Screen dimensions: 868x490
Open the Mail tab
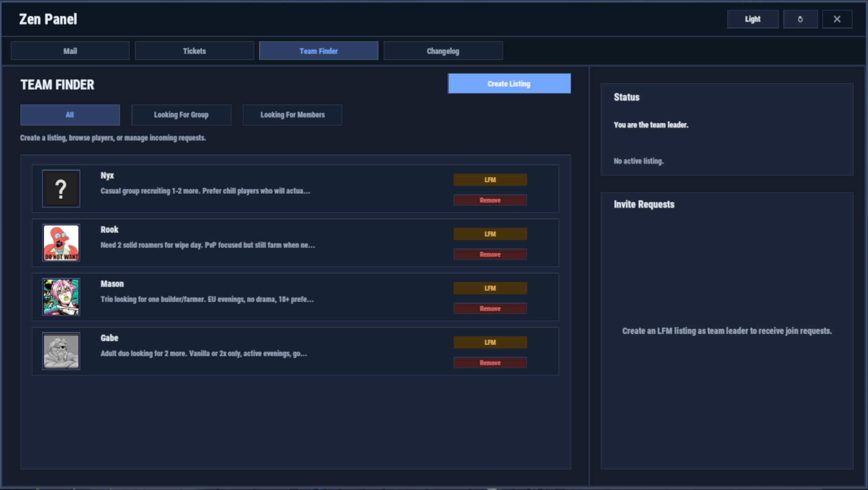70,51
